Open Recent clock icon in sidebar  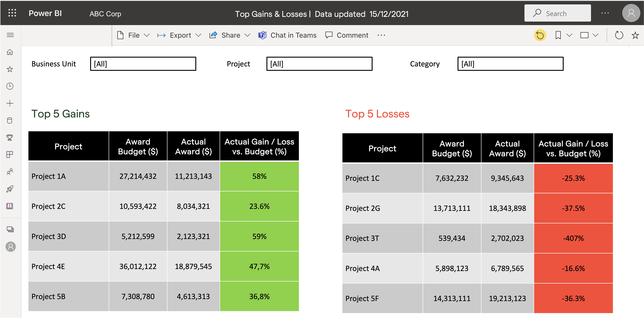pos(10,86)
